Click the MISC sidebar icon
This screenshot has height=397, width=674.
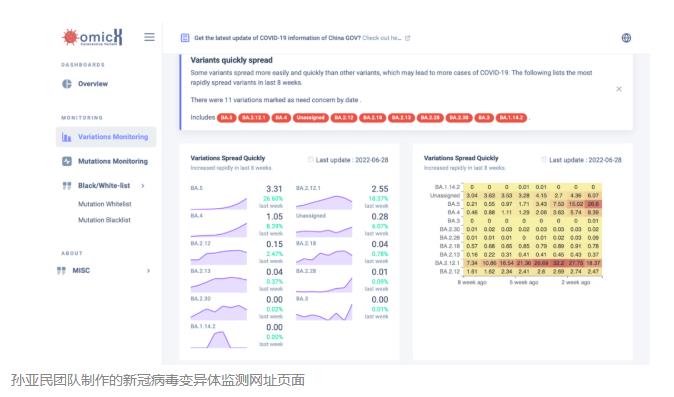tap(61, 270)
